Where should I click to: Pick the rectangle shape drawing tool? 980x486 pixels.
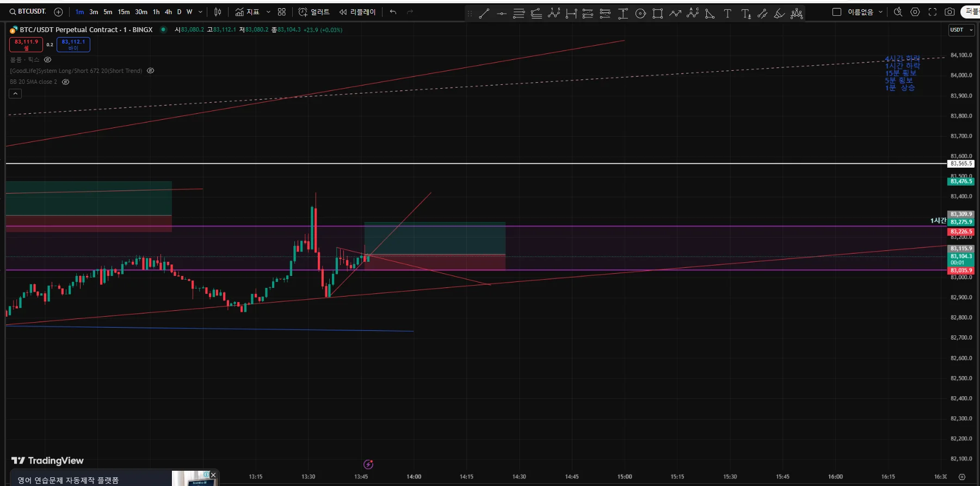tap(658, 14)
